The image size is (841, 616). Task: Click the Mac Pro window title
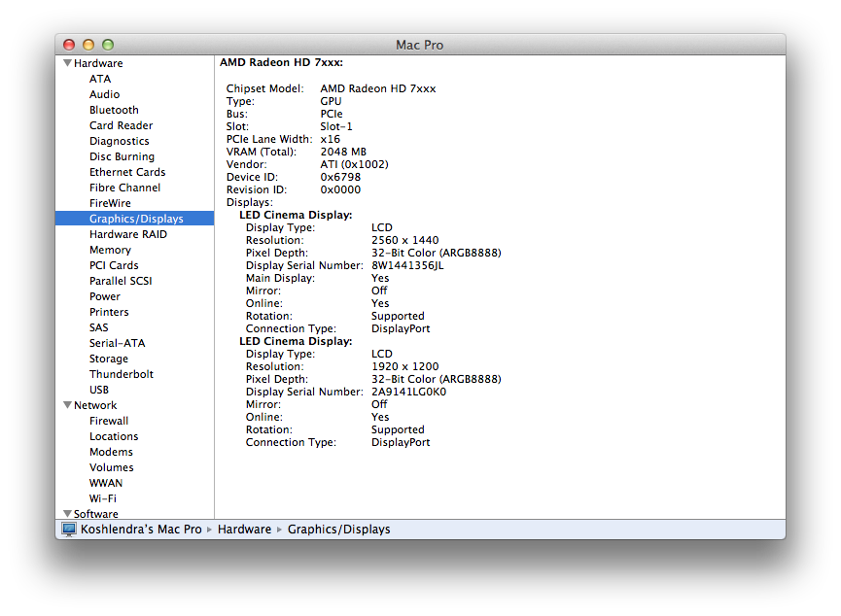click(x=419, y=45)
